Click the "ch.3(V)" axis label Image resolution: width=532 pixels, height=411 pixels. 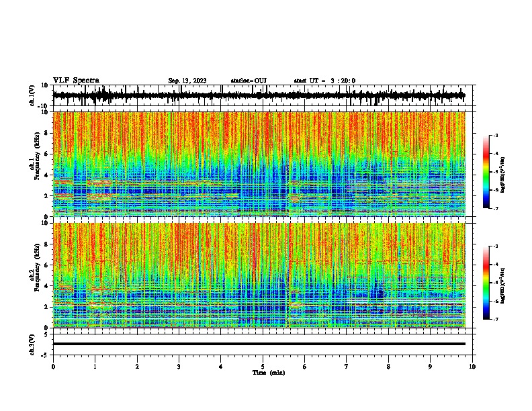32,345
